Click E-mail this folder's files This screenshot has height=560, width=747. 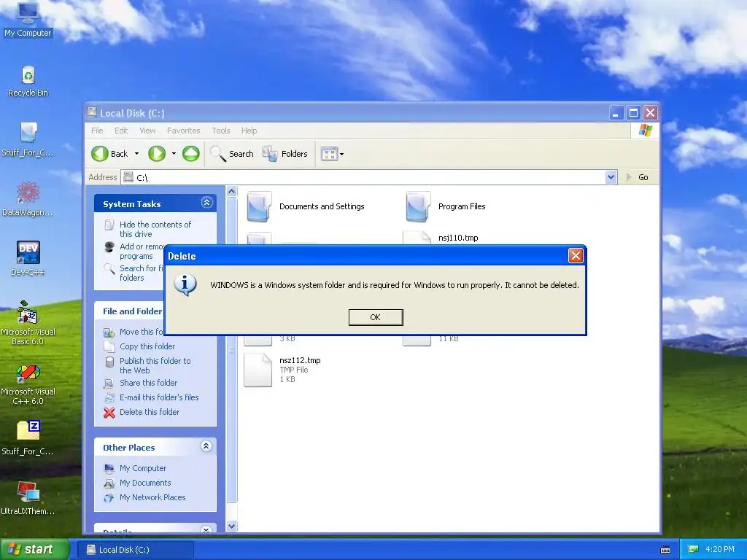point(159,397)
